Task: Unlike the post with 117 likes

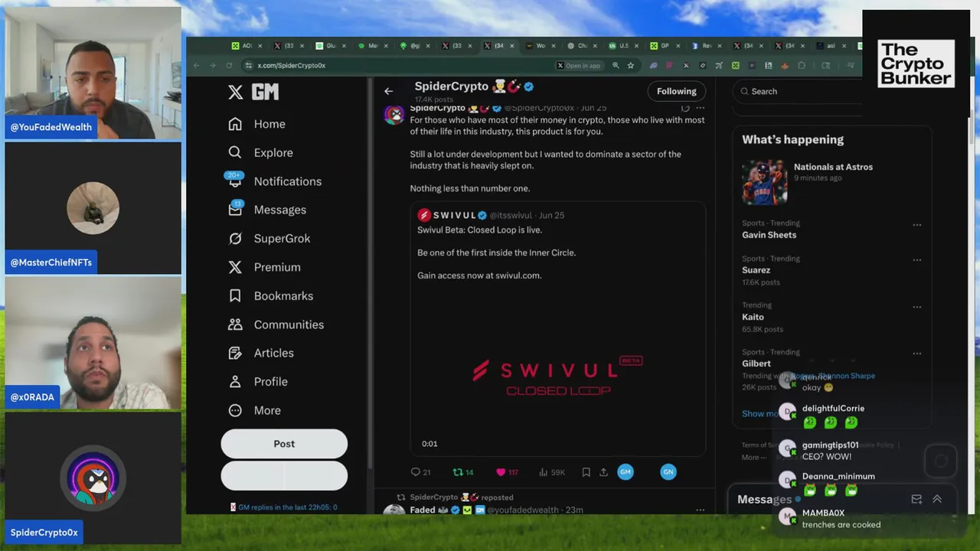Action: coord(507,472)
